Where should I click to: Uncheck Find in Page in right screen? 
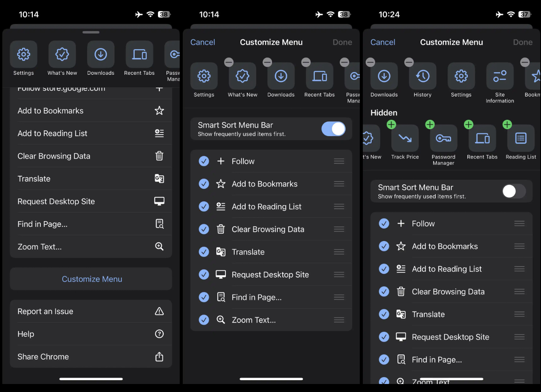point(384,360)
